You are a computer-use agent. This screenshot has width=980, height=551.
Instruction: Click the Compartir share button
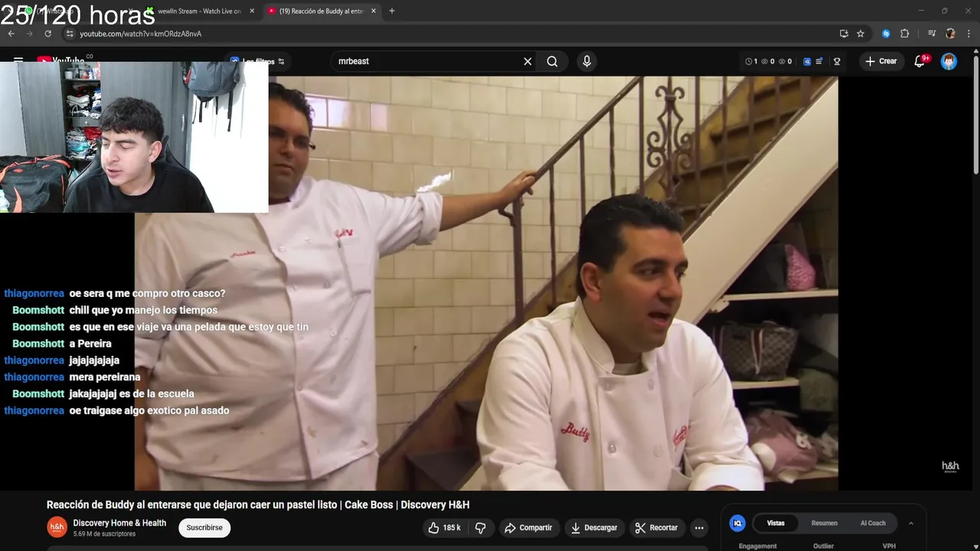528,528
